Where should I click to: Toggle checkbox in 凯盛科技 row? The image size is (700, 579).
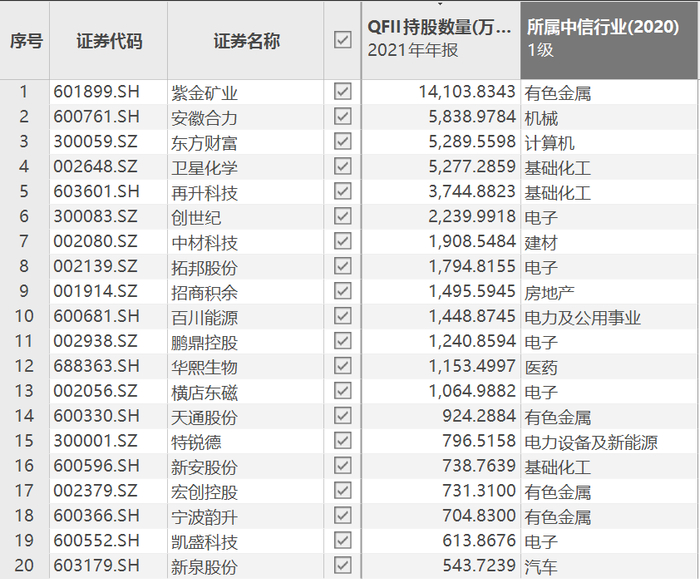tap(342, 541)
